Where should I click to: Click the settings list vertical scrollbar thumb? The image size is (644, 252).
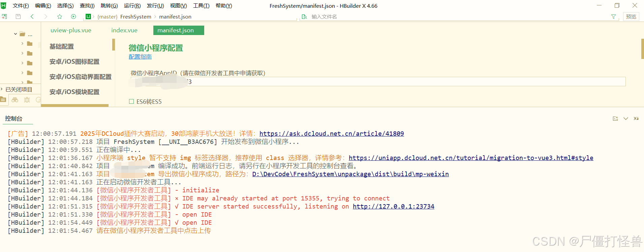click(x=114, y=44)
